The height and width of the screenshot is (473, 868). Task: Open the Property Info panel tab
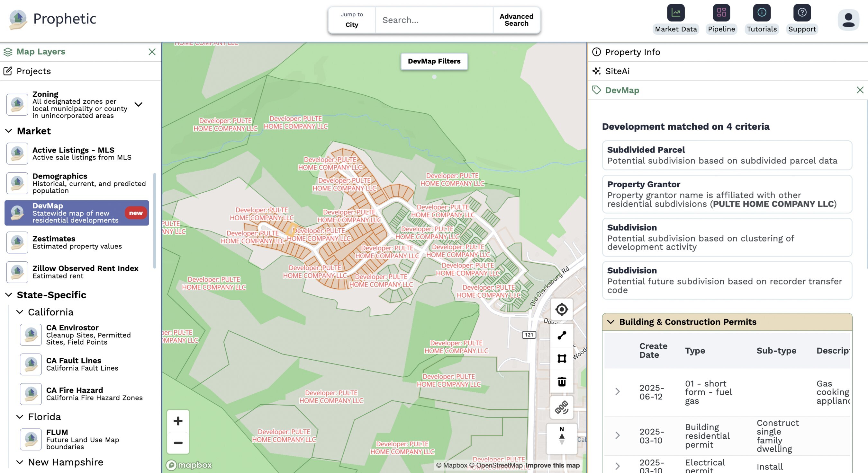632,52
